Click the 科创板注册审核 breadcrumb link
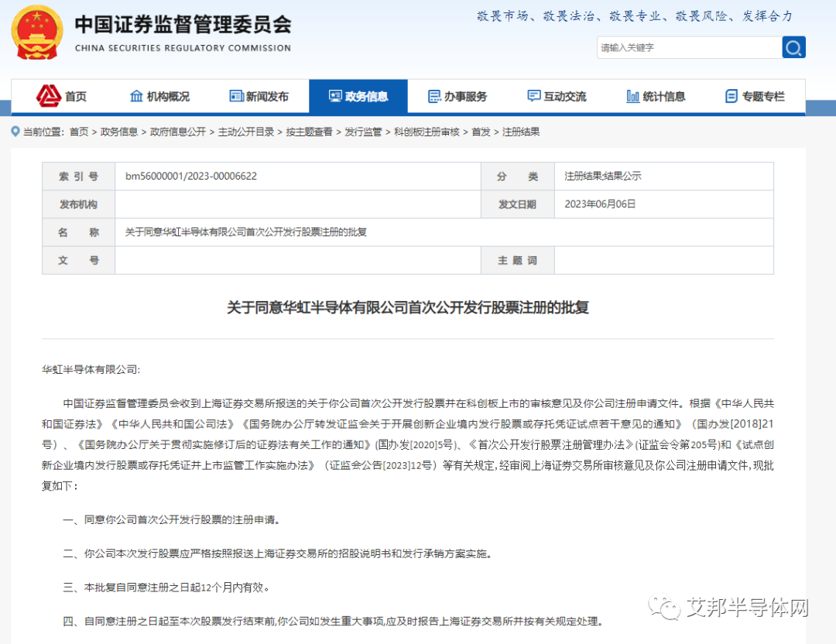This screenshot has height=644, width=836. pos(427,132)
